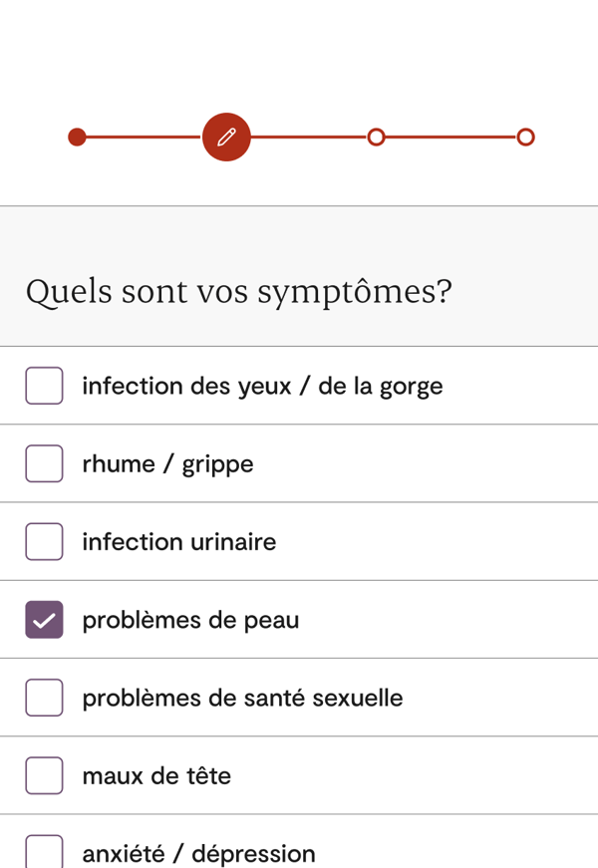Image resolution: width=598 pixels, height=868 pixels.
Task: Click the "infection des yeux / de la gorge" label text
Action: (262, 386)
